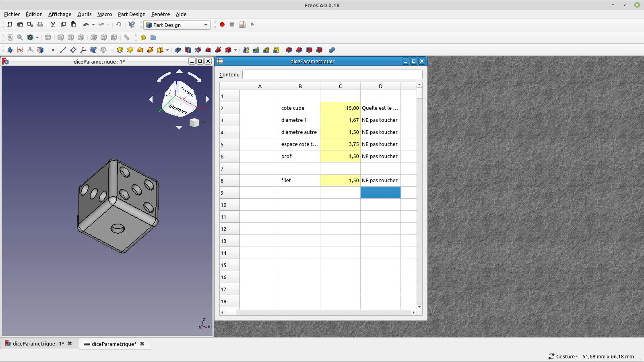The width and height of the screenshot is (644, 362).
Task: Start macro recording with the red circle
Action: 222,25
